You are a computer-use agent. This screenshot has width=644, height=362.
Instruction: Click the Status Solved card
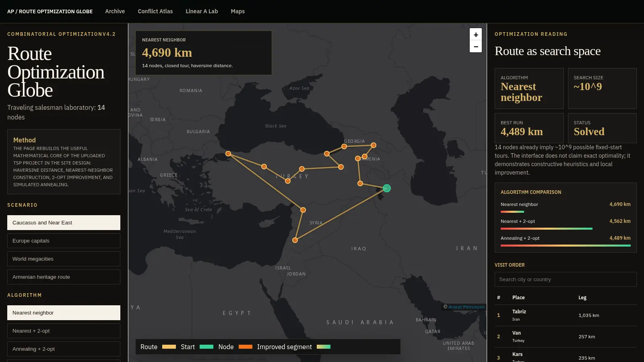[x=602, y=128]
